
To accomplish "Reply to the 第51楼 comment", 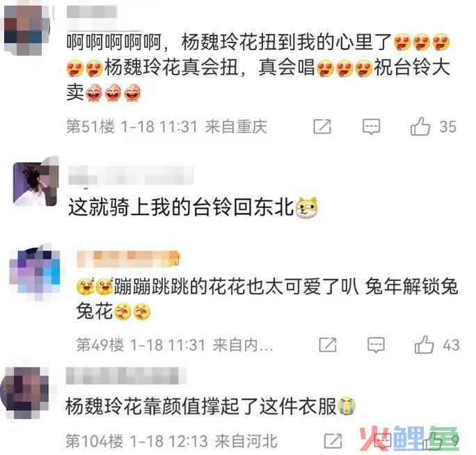I will 371,127.
